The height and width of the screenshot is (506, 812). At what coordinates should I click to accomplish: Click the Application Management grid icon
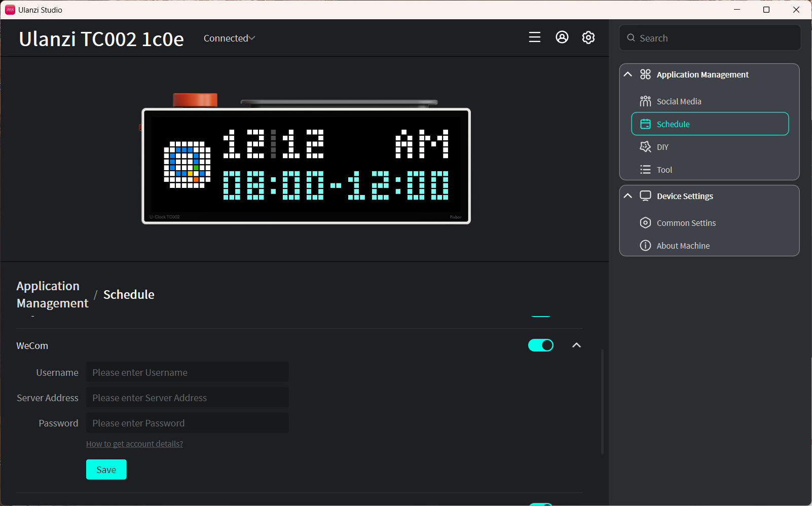645,74
